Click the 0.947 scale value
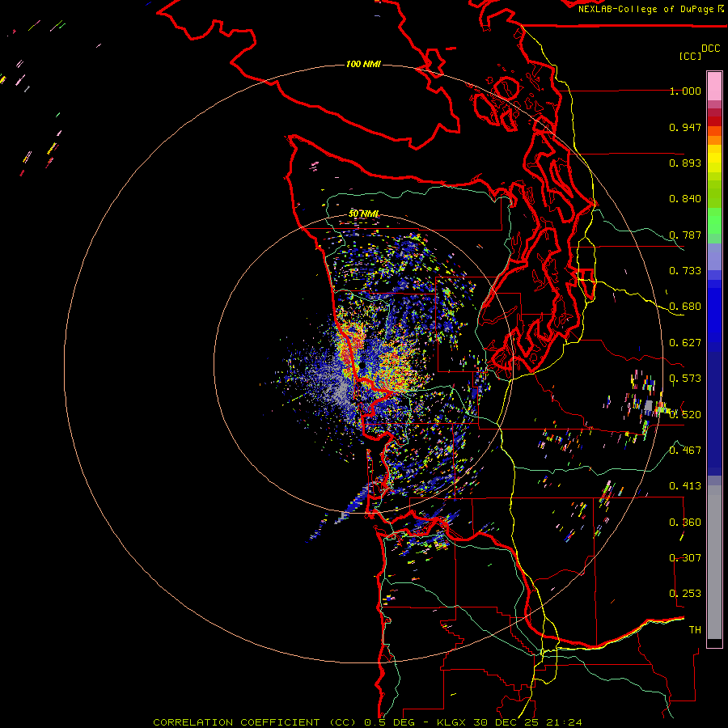 (685, 127)
